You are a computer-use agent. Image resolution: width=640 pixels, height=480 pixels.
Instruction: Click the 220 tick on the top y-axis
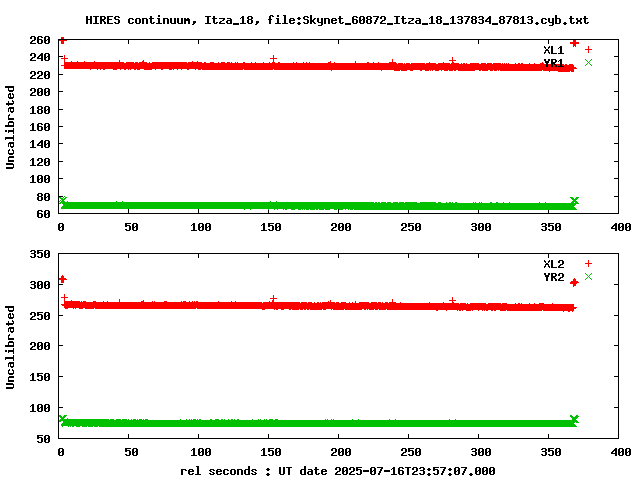click(x=40, y=75)
